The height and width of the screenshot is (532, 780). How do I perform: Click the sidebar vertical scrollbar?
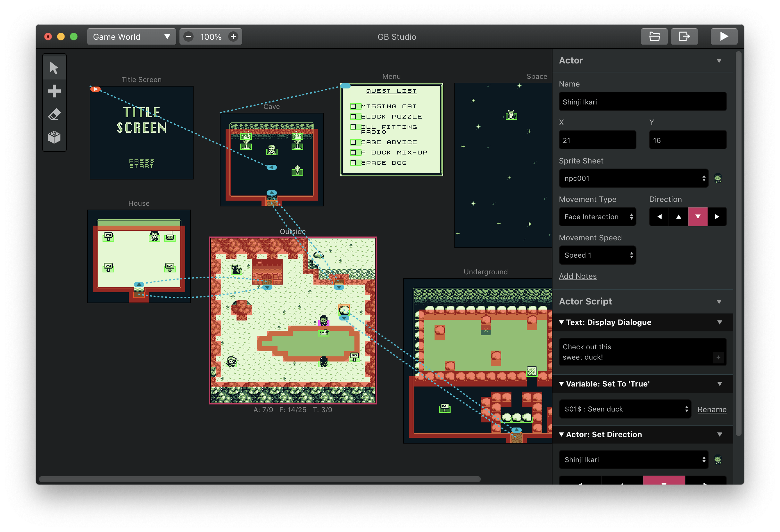738,244
